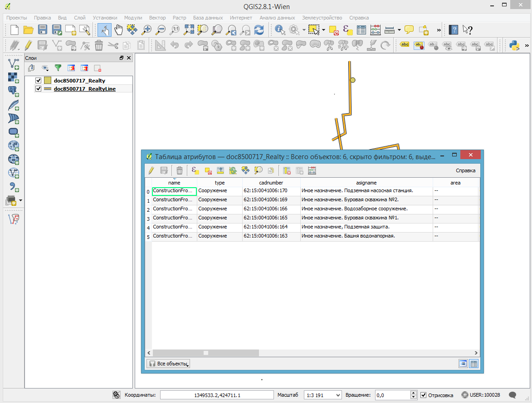Delete selected features trash icon in table
Image resolution: width=532 pixels, height=403 pixels.
(x=180, y=170)
